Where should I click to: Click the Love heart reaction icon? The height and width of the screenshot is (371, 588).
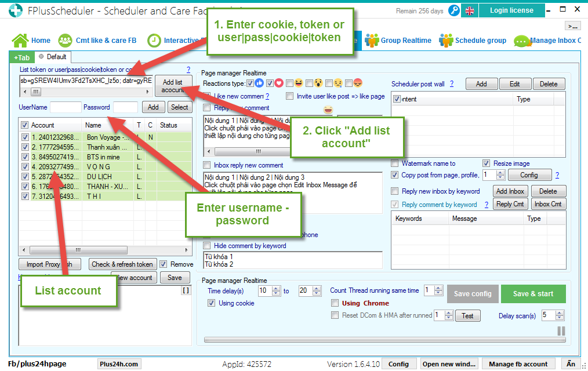click(x=278, y=83)
